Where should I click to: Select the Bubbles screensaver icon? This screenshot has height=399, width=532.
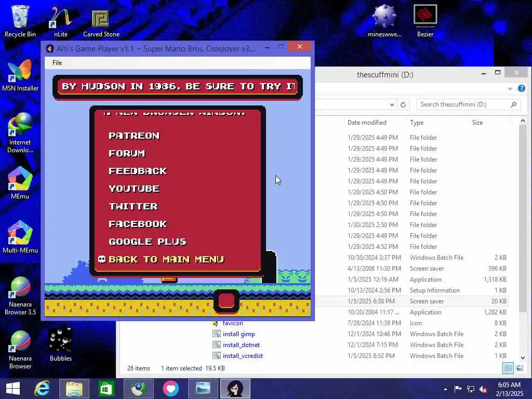[x=60, y=345]
